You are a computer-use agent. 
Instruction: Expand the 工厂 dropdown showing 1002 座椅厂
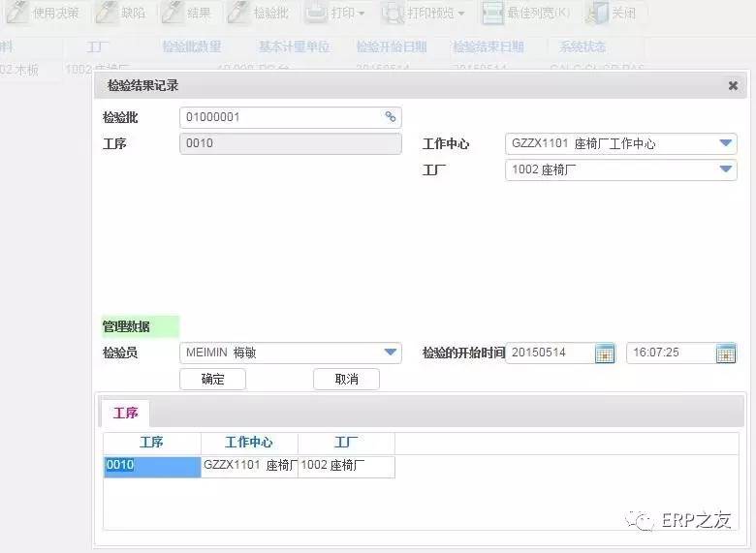tap(726, 169)
